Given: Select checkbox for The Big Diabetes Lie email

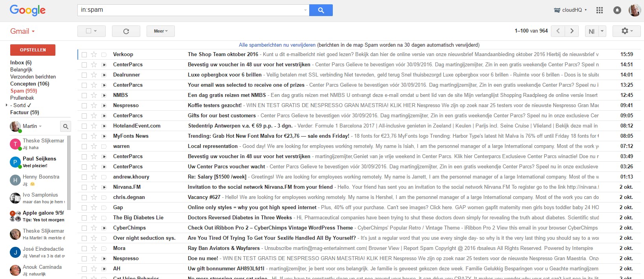Looking at the screenshot, I should point(84,218).
